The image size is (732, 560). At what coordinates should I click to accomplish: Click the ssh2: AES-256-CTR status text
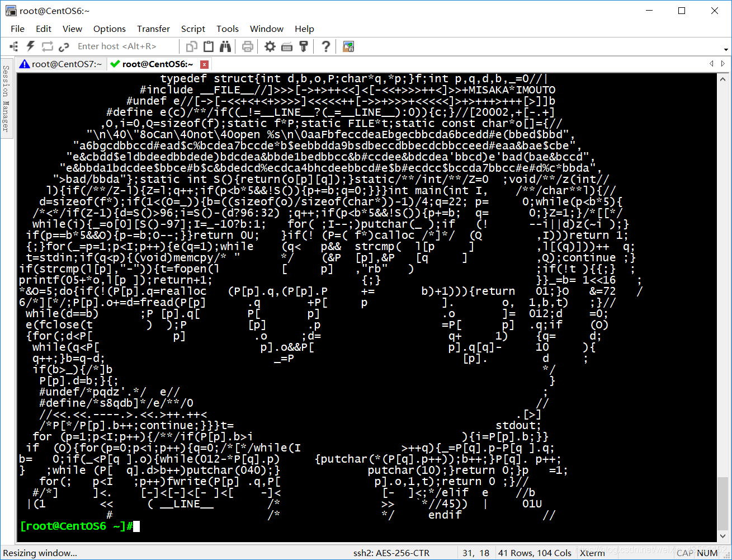391,553
